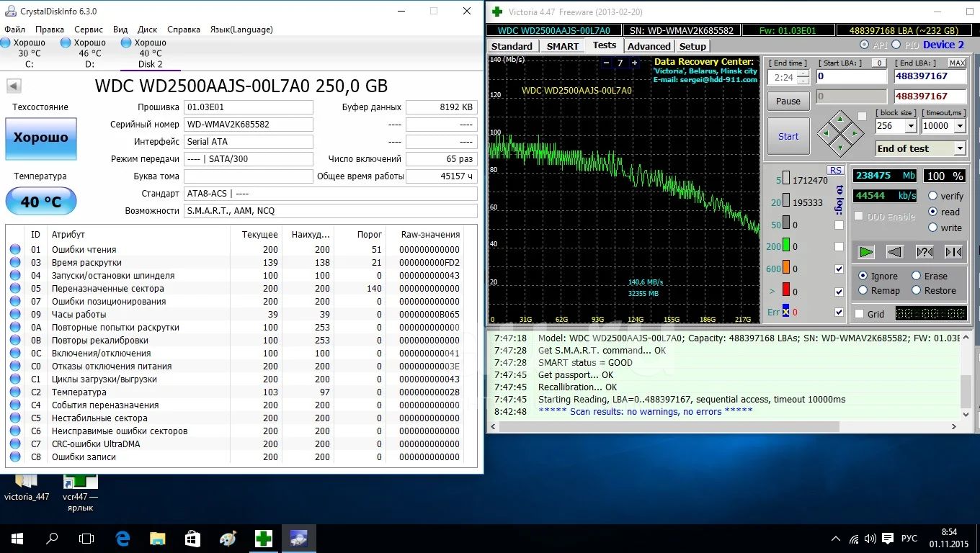Click Victoria's up arrow in the diamond pad
The image size is (980, 553).
(839, 118)
